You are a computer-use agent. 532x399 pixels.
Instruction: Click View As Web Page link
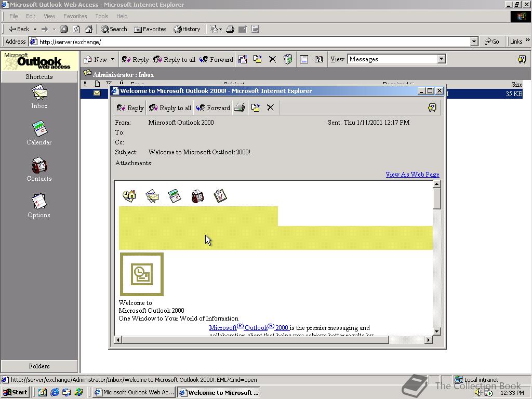click(x=412, y=175)
